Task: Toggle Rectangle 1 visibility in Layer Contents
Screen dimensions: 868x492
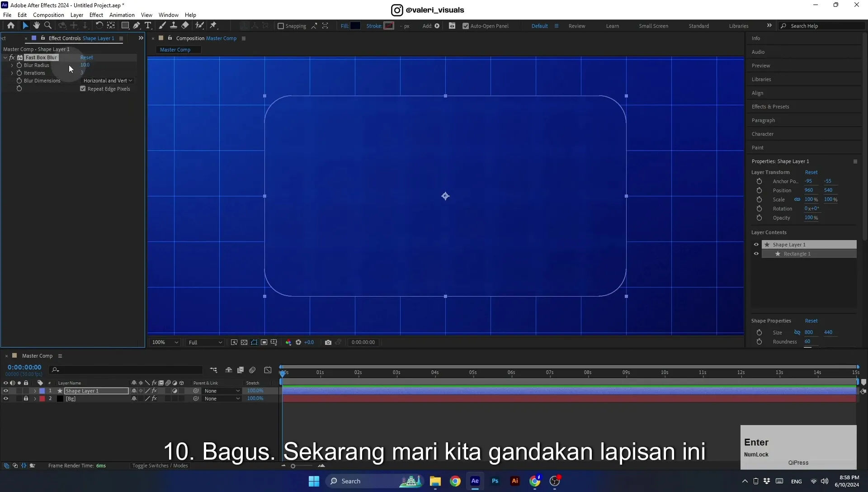Action: pyautogui.click(x=756, y=254)
